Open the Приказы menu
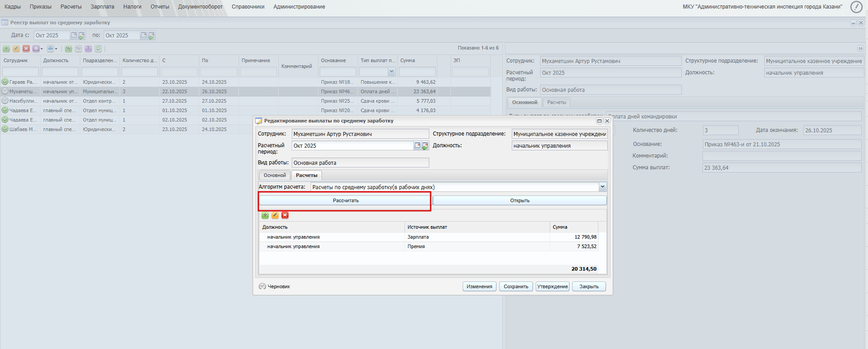Screen dimensions: 868x349 pyautogui.click(x=41, y=7)
